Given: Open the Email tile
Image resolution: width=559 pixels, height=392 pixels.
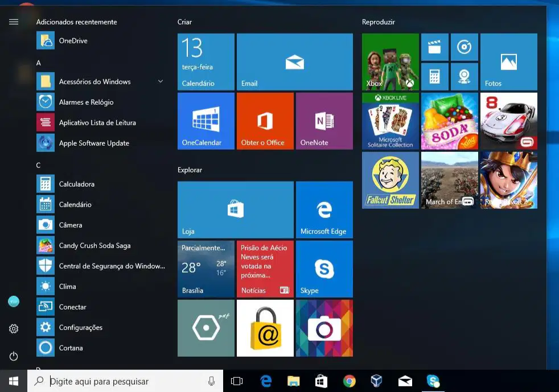Looking at the screenshot, I should [295, 61].
